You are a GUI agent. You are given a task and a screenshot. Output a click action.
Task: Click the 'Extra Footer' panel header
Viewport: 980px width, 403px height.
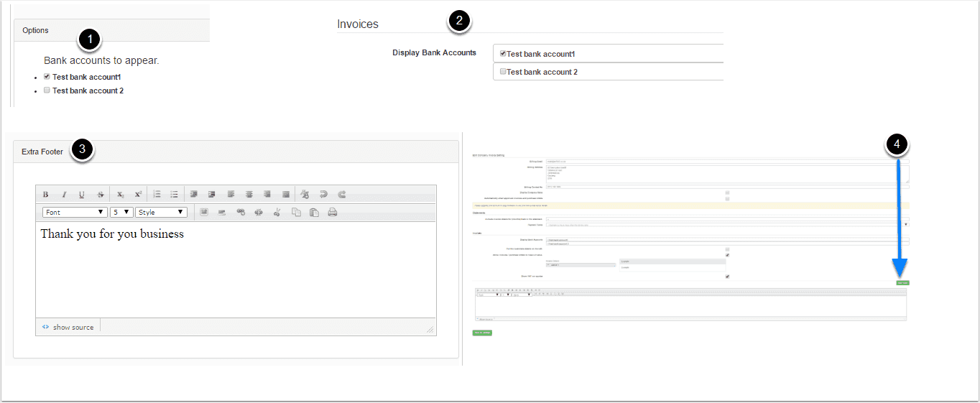click(x=236, y=152)
